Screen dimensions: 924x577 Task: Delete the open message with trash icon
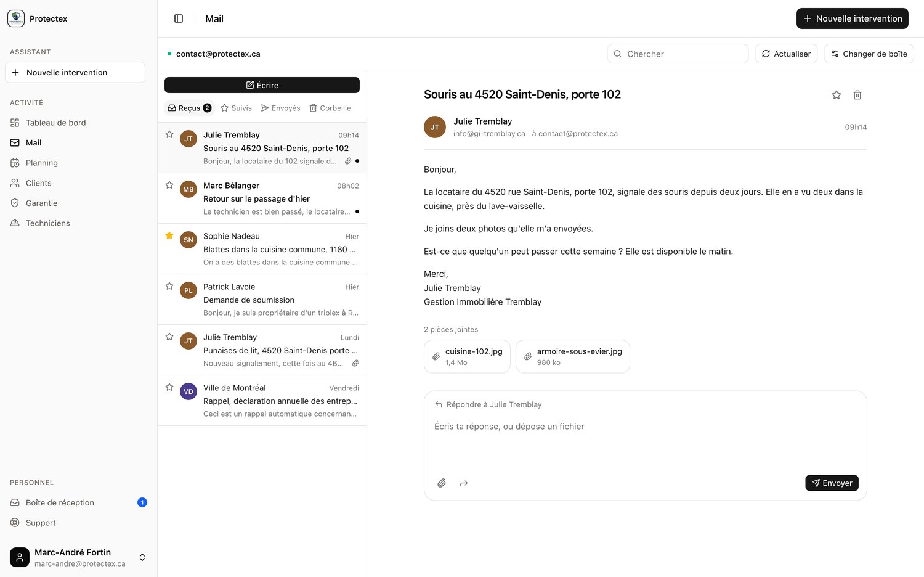click(857, 95)
